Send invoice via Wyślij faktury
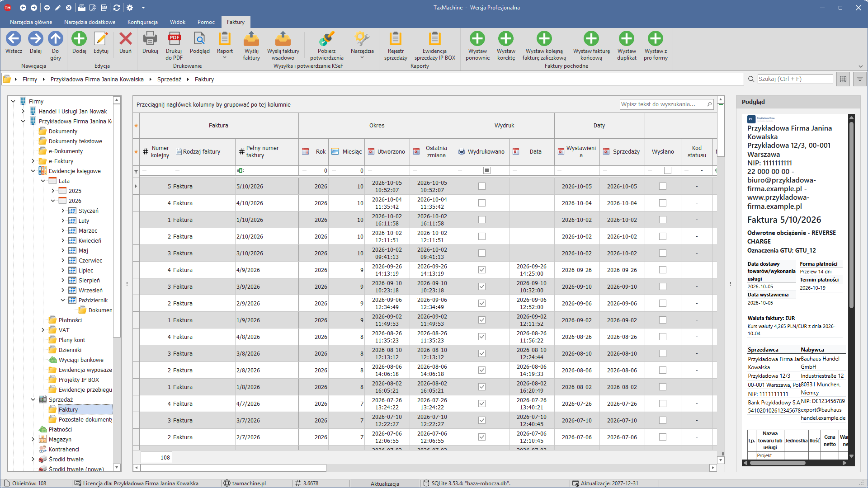Screen dimensions: 868x488 click(251, 39)
